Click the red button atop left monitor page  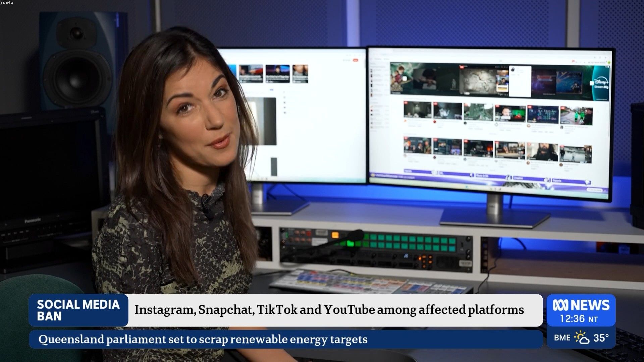tap(356, 60)
